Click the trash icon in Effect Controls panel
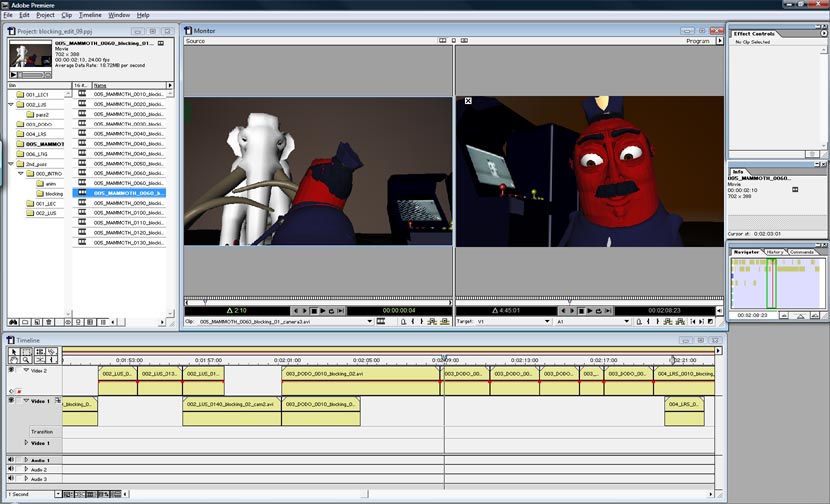The width and height of the screenshot is (830, 504). (x=812, y=154)
